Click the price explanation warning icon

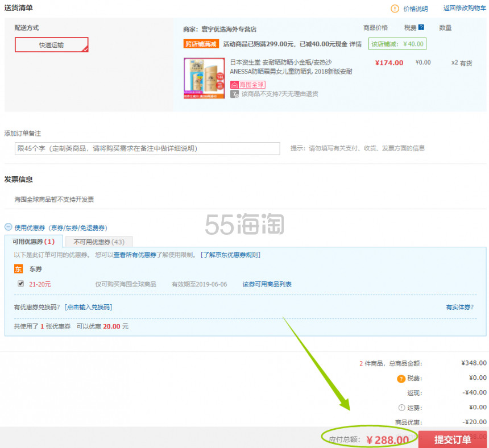click(395, 9)
